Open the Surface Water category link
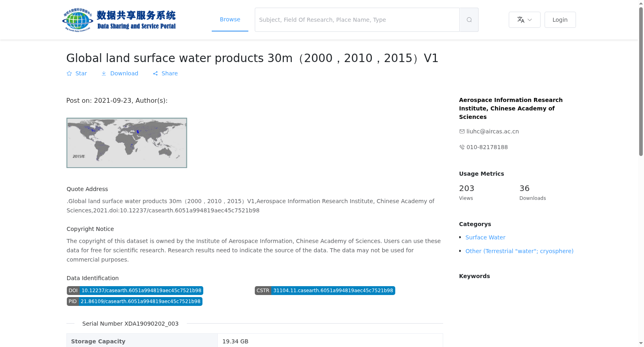The height and width of the screenshot is (347, 644). pyautogui.click(x=485, y=237)
